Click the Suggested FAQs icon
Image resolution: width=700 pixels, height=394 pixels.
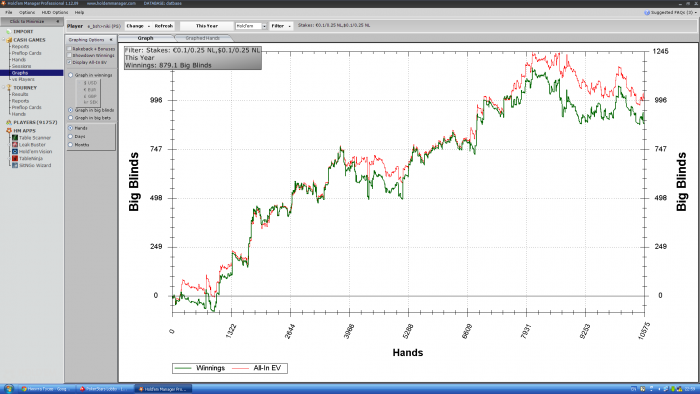coord(647,12)
